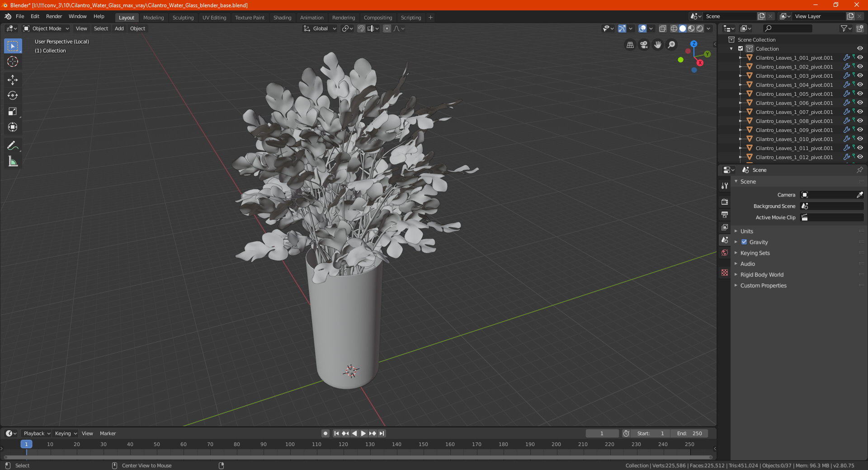868x470 pixels.
Task: Toggle visibility of Collection in outliner
Action: pos(860,49)
